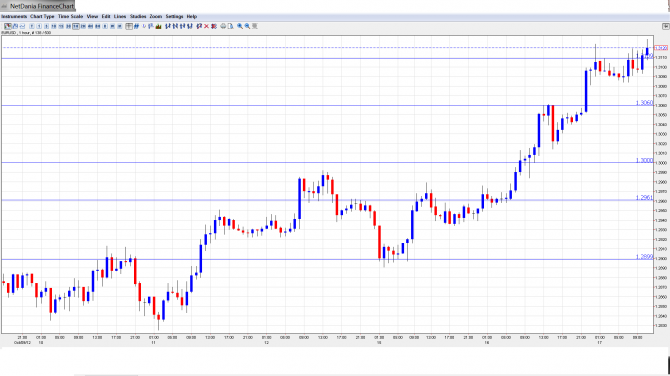The image size is (670, 376).
Task: Click the first chart instrument toolbar icon
Action: point(8,26)
